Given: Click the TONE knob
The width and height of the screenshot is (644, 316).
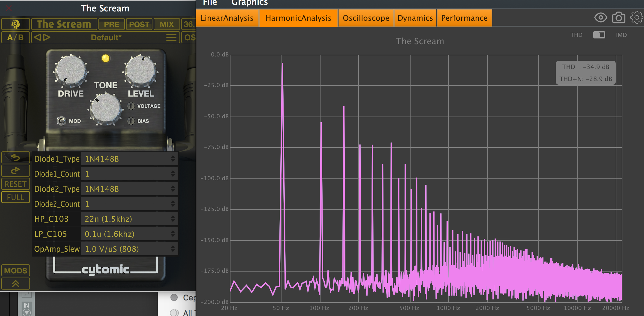Looking at the screenshot, I should coord(106,109).
